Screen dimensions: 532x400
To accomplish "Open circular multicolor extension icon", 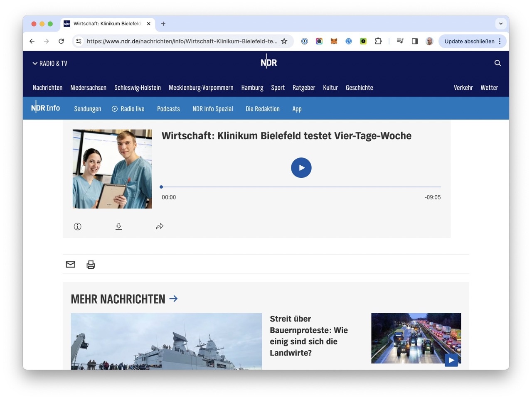I will [319, 41].
